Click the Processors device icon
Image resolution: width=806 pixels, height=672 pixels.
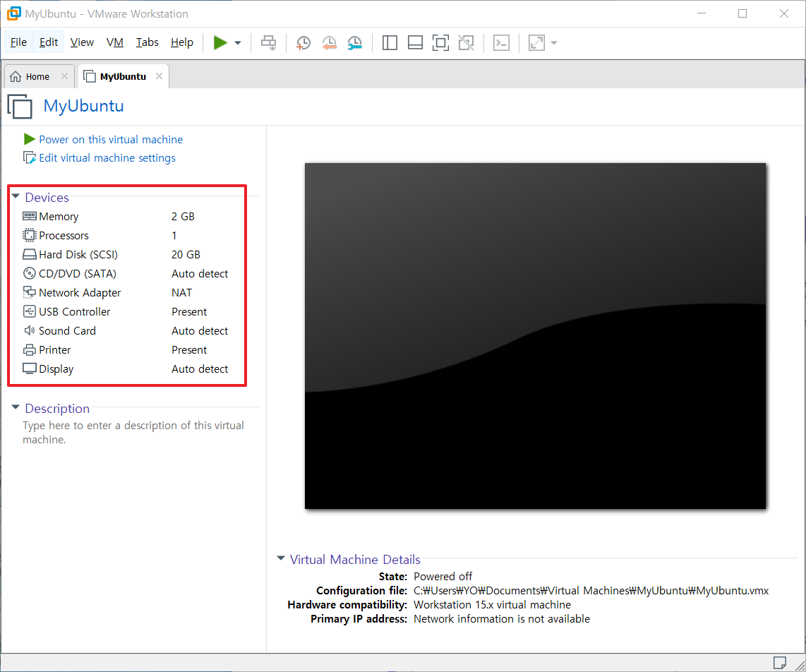point(30,235)
